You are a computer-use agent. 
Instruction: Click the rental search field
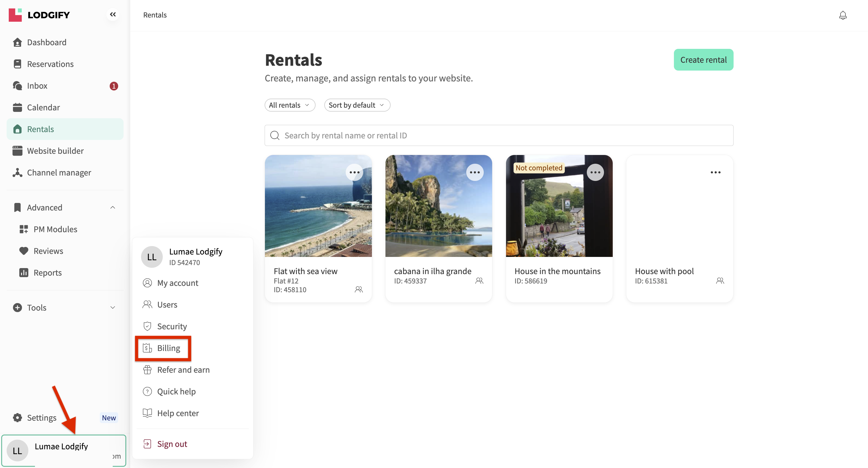pyautogui.click(x=499, y=135)
